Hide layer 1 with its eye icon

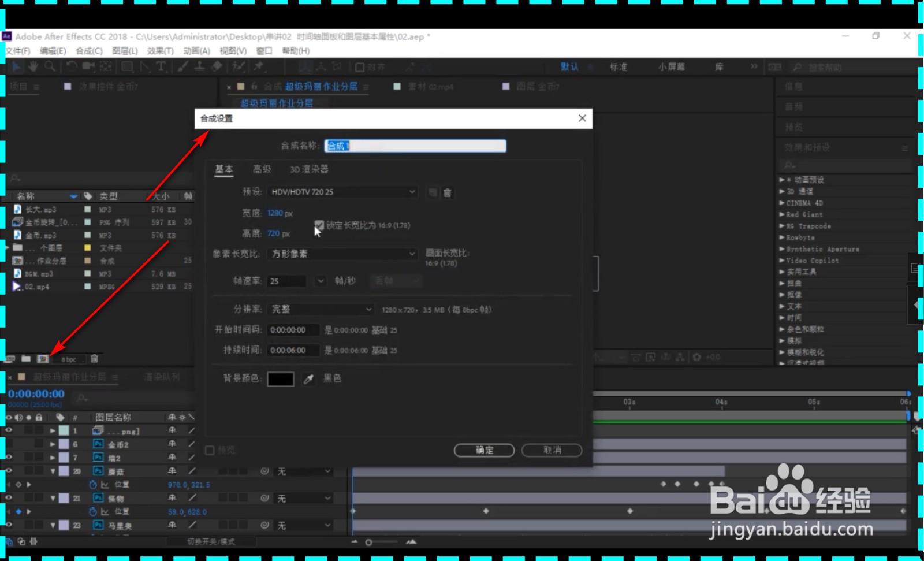[x=9, y=430]
